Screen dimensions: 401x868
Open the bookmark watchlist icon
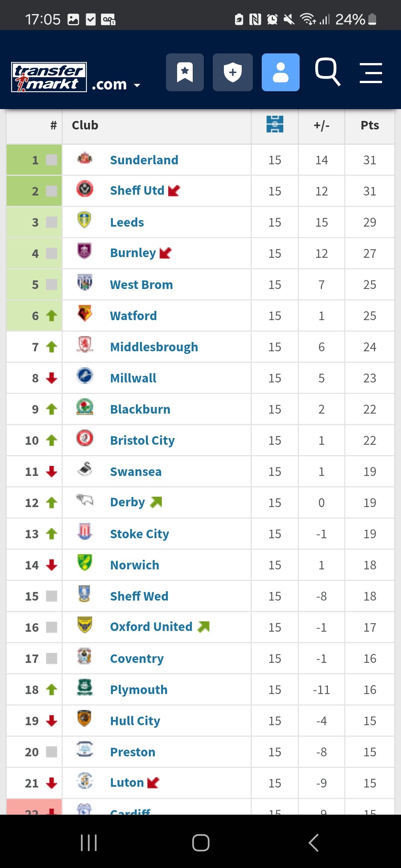coord(185,72)
